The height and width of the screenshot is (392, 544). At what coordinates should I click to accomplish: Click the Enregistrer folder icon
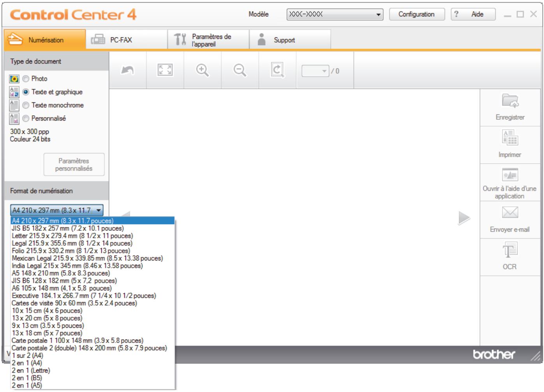point(510,101)
